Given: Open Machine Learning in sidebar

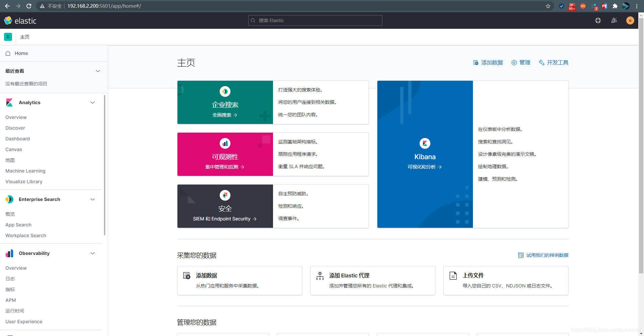Looking at the screenshot, I should (25, 171).
